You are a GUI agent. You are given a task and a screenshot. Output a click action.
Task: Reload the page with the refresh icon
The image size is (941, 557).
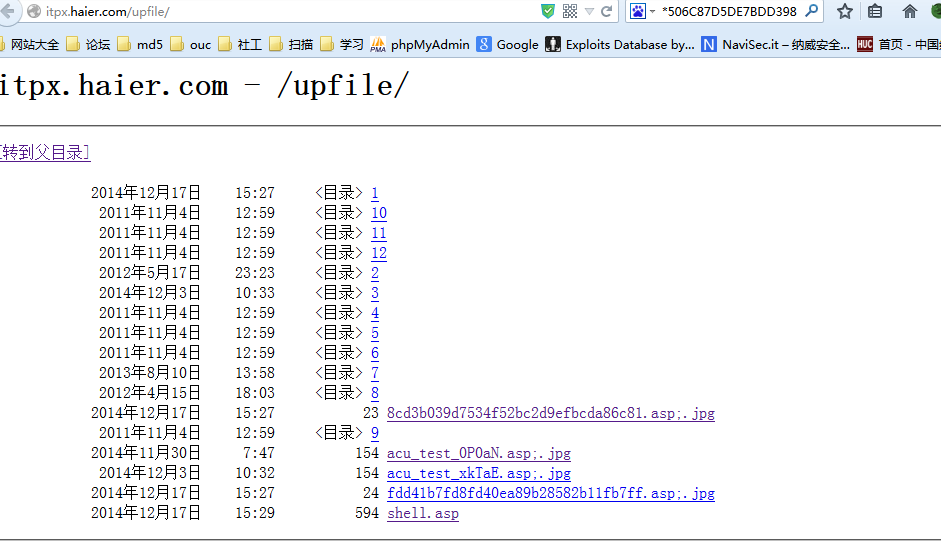click(x=607, y=11)
